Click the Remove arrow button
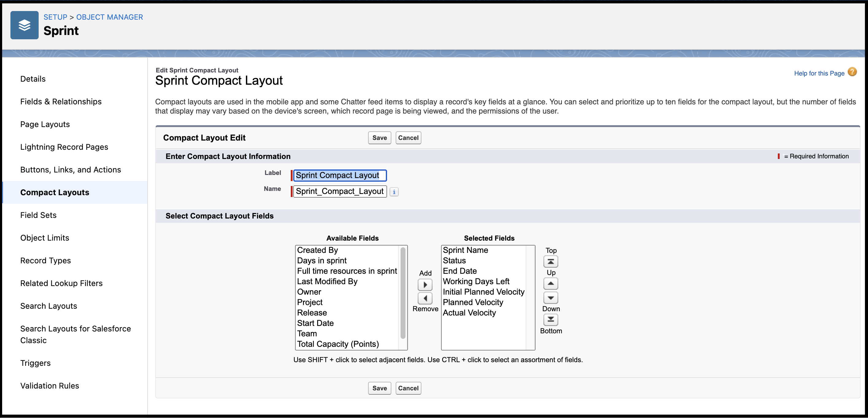The width and height of the screenshot is (868, 418). click(425, 298)
